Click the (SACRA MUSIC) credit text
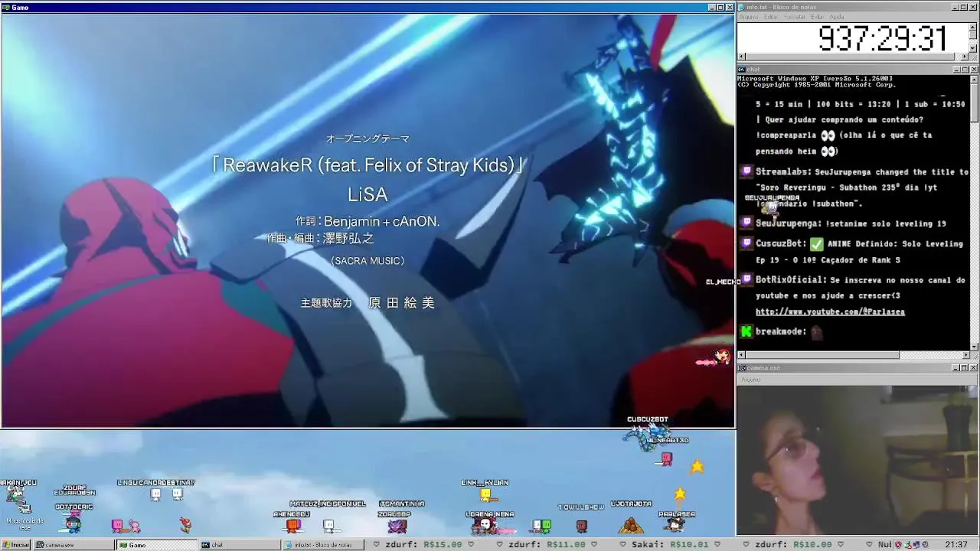The width and height of the screenshot is (980, 551). point(367,261)
